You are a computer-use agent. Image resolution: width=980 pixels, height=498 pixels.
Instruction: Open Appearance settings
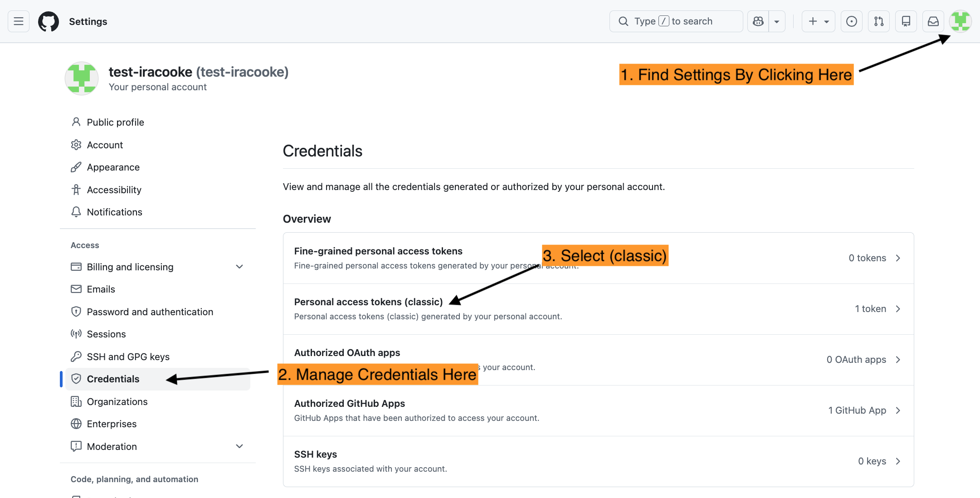click(x=158, y=167)
